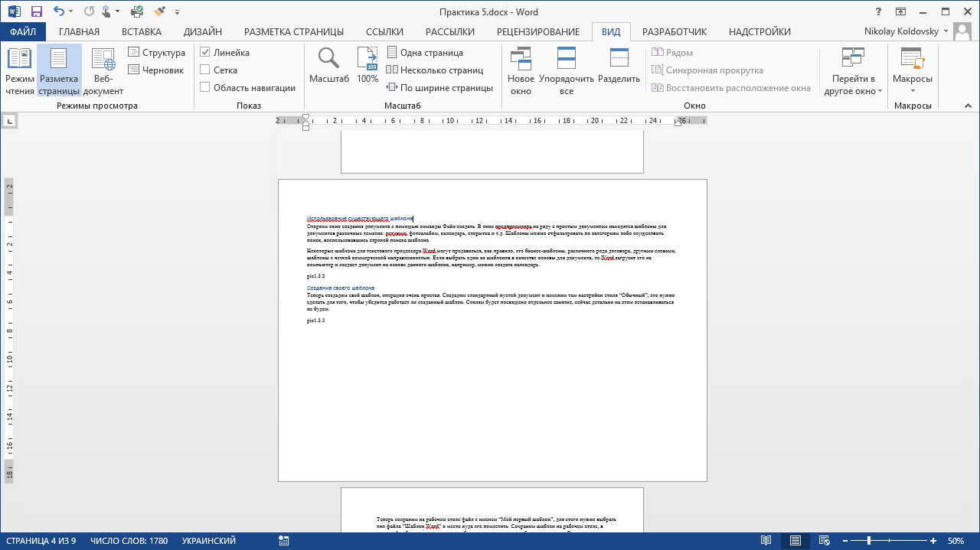Image resolution: width=980 pixels, height=550 pixels.
Task: Click the format painter brush icon
Action: pyautogui.click(x=159, y=11)
